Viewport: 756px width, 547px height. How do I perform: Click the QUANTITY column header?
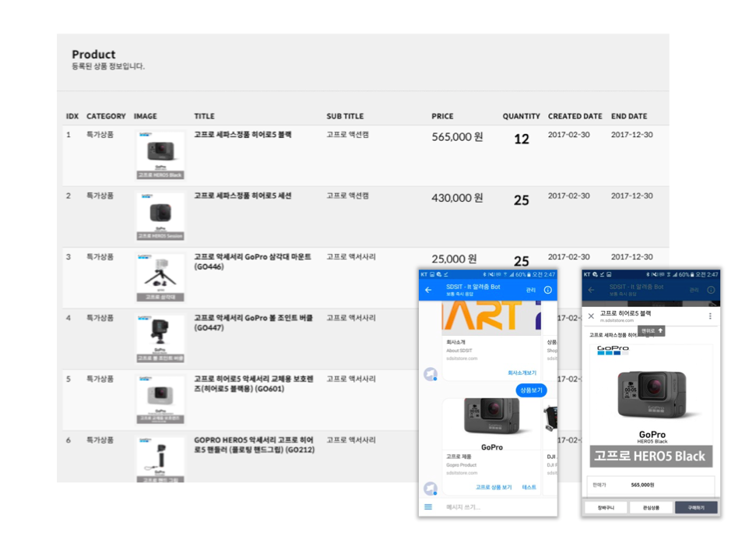click(521, 116)
